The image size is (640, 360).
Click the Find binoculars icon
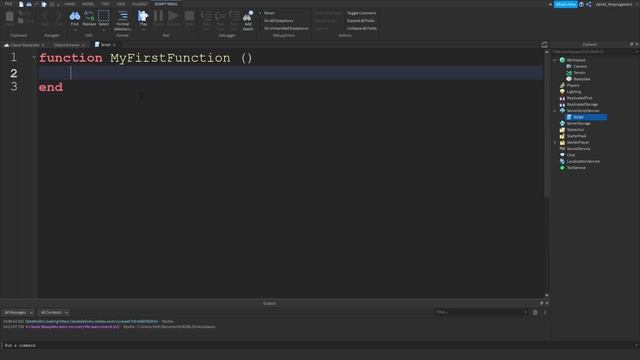[x=75, y=16]
